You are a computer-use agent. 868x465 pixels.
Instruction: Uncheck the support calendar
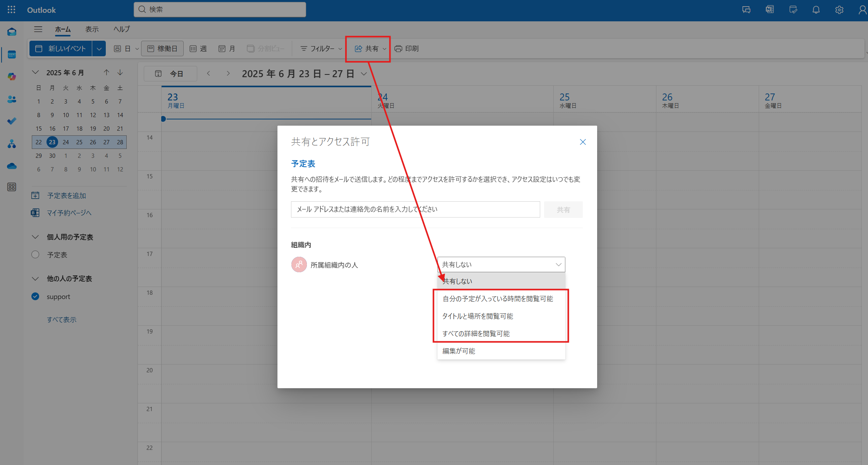(x=35, y=296)
